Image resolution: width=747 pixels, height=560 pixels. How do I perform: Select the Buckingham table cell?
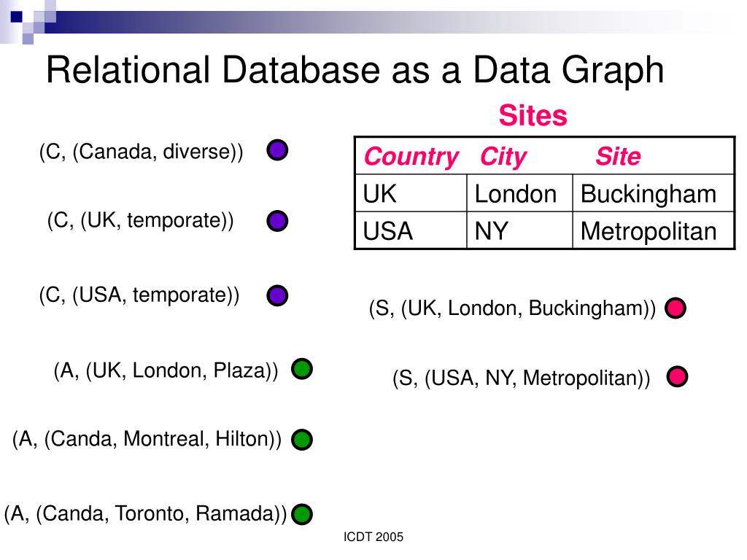click(x=653, y=193)
